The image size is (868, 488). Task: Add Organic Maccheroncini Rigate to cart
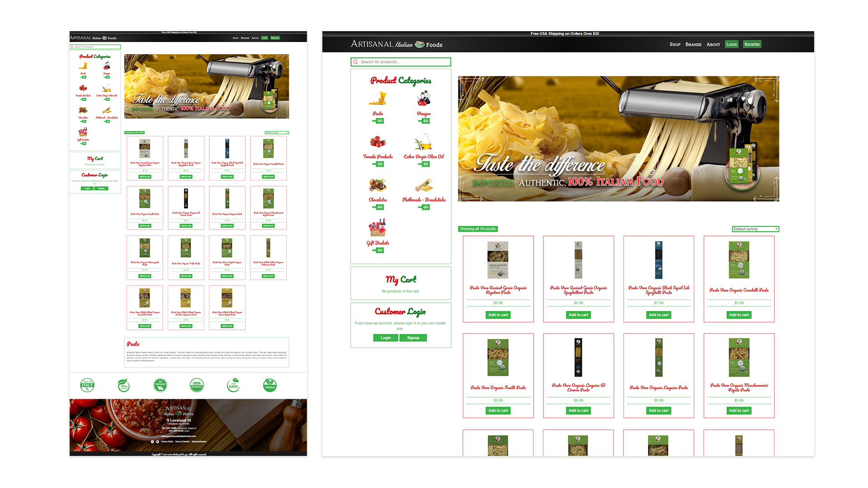click(x=739, y=411)
